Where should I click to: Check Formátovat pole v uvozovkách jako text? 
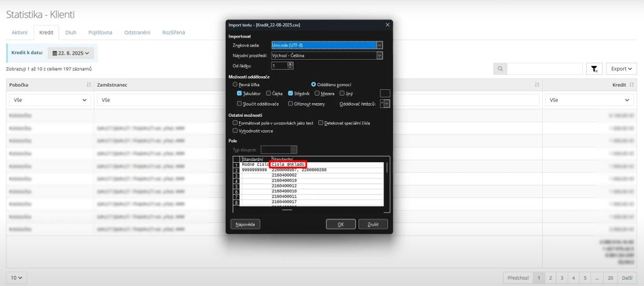[x=235, y=123]
